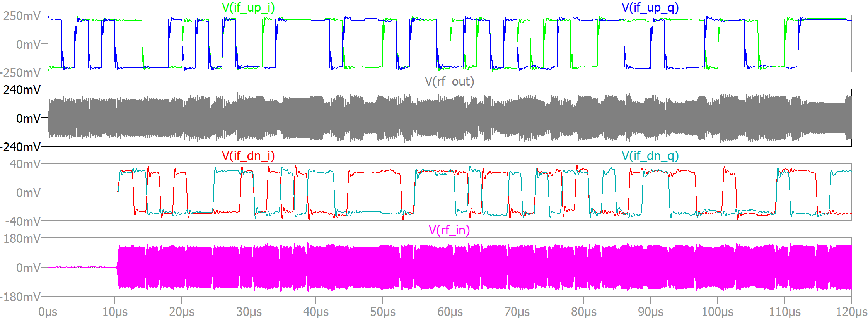Click the 50µs time axis label

(x=383, y=312)
